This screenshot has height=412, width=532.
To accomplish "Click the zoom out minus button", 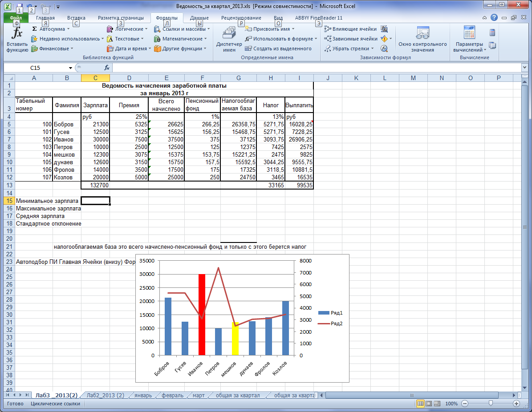I will pos(465,404).
